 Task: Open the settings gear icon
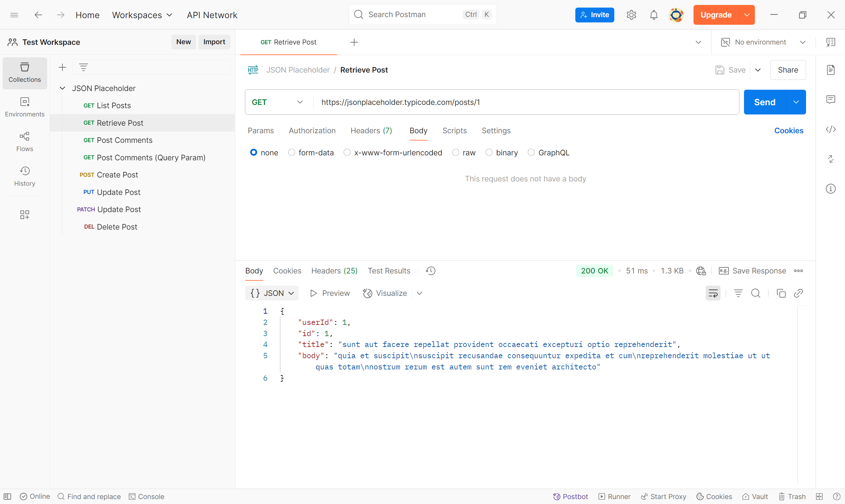pos(631,15)
